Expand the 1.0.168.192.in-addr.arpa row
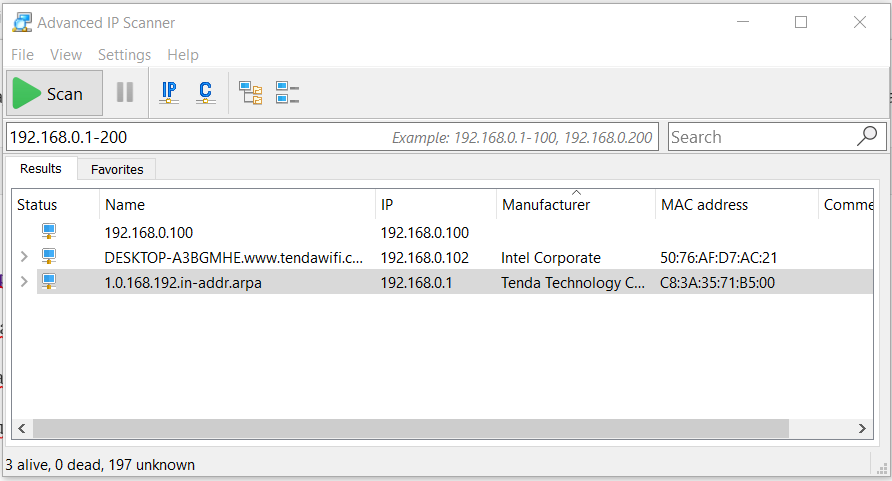This screenshot has height=481, width=892. point(24,282)
